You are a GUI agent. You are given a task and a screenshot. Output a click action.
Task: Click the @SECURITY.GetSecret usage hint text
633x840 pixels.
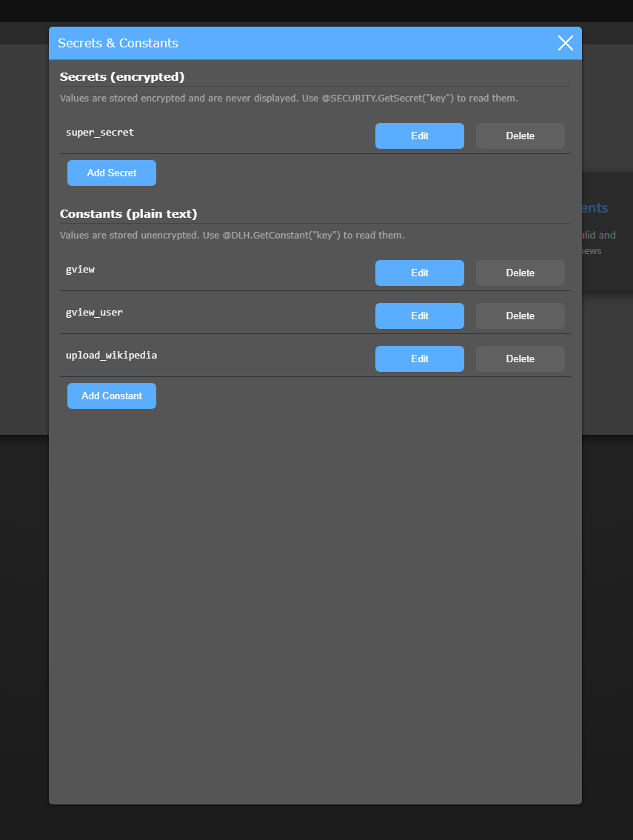click(x=289, y=98)
